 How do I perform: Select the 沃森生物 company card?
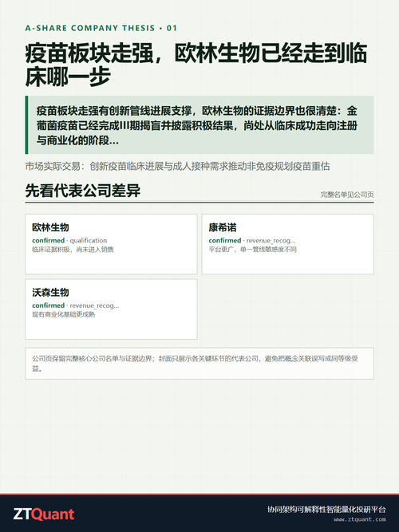[111, 309]
